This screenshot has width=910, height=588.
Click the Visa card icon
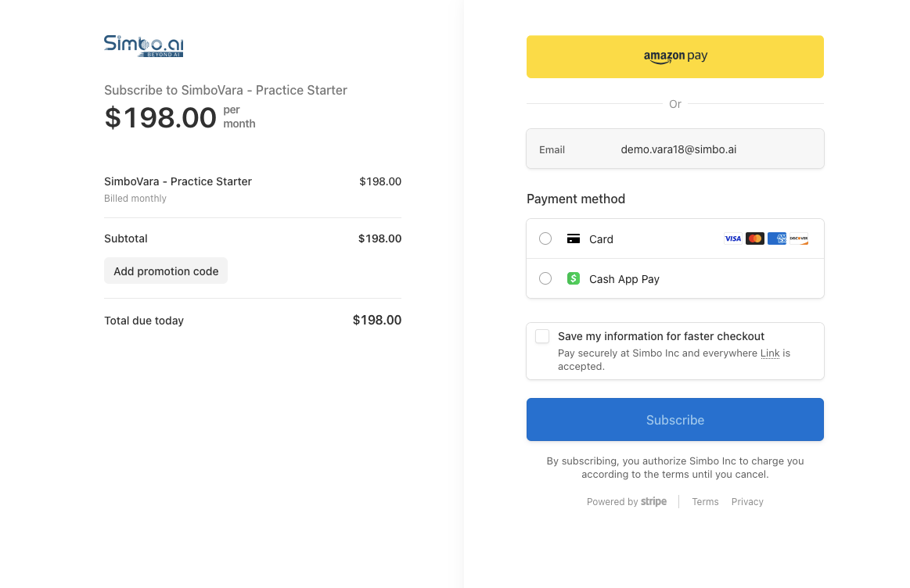click(732, 238)
